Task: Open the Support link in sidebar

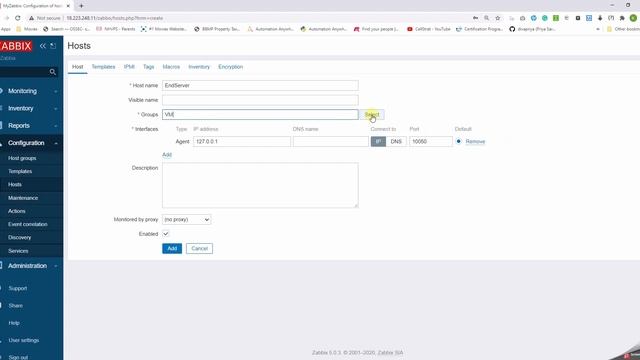Action: click(18, 288)
